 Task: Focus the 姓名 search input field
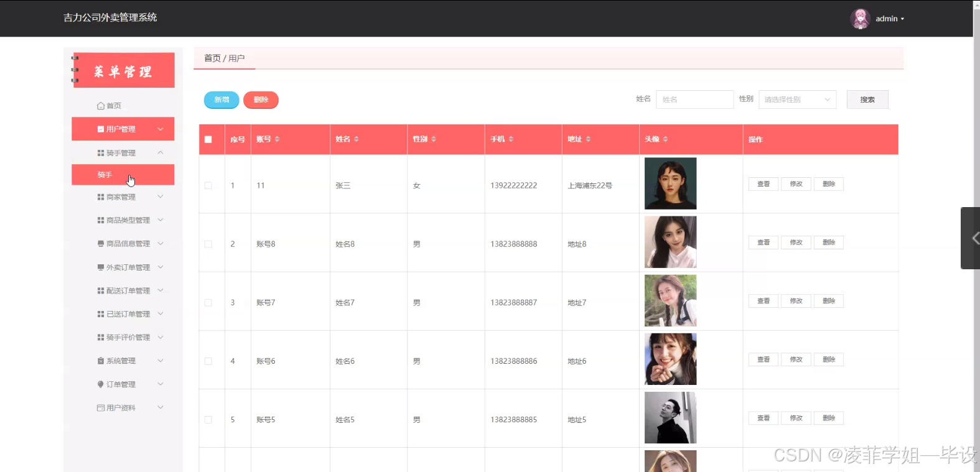(x=694, y=99)
